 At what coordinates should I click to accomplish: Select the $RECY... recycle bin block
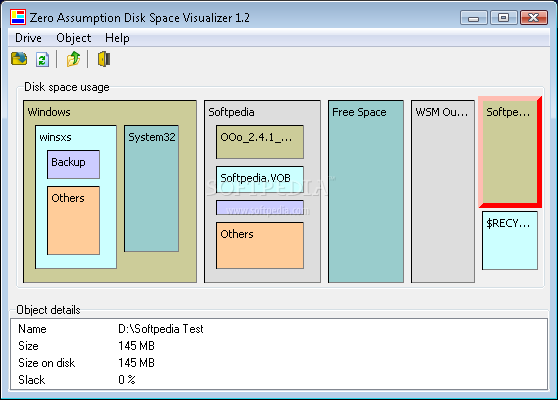[510, 241]
